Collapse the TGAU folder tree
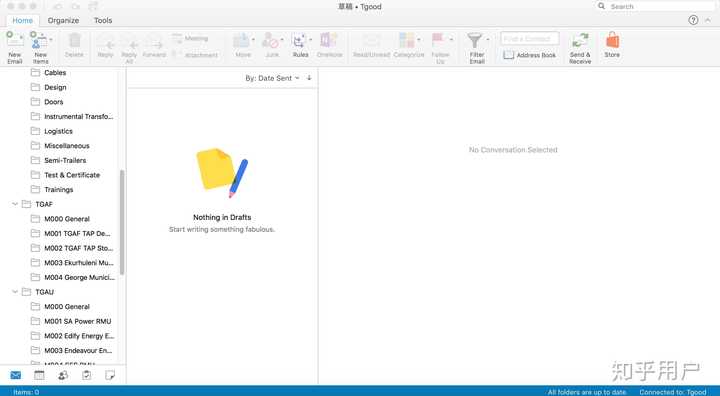This screenshot has width=720, height=396. pos(15,291)
